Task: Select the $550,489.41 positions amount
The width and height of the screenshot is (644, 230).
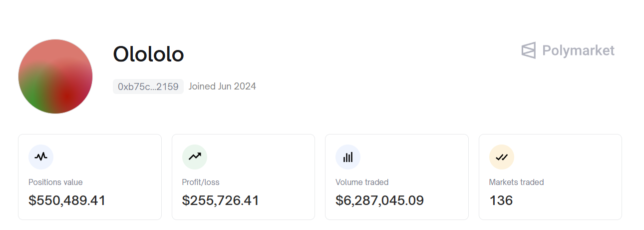Action: click(x=67, y=200)
